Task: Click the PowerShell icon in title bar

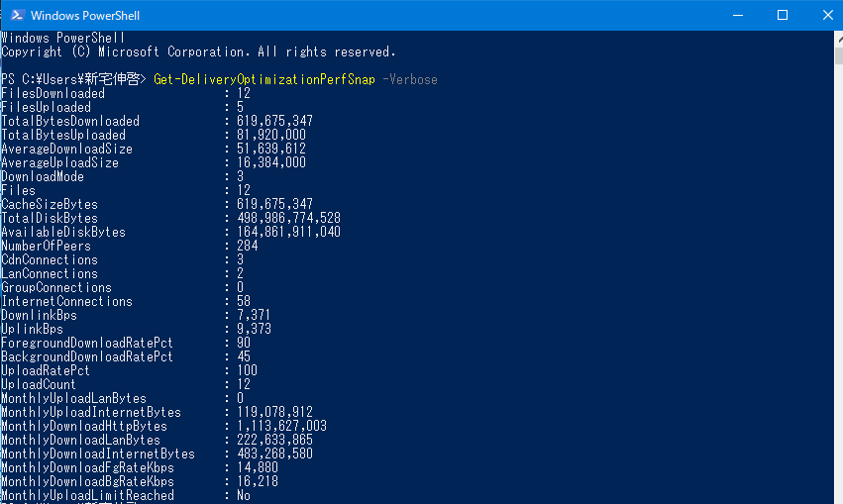Action: click(17, 15)
